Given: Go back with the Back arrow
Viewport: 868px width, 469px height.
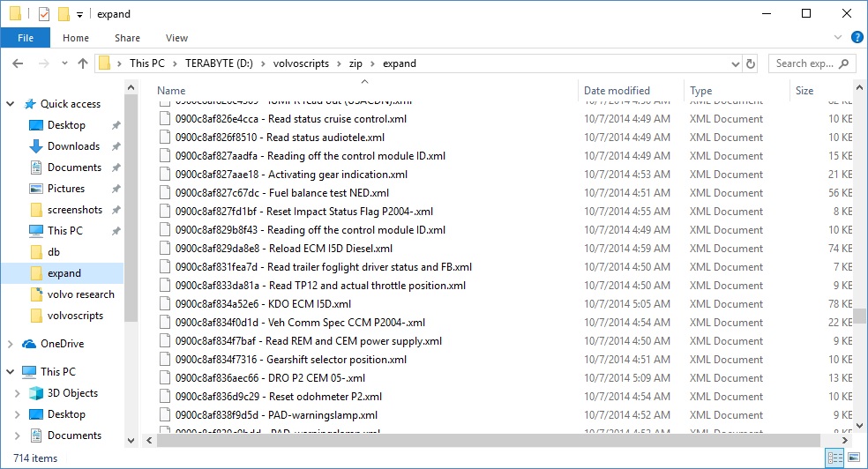Looking at the screenshot, I should tap(18, 63).
